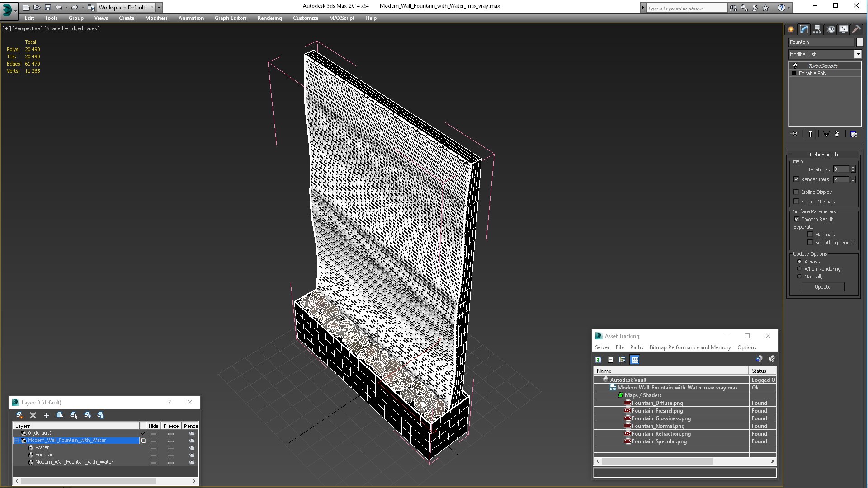The image size is (868, 488).
Task: Click the Pin Stack icon
Action: coord(794,134)
